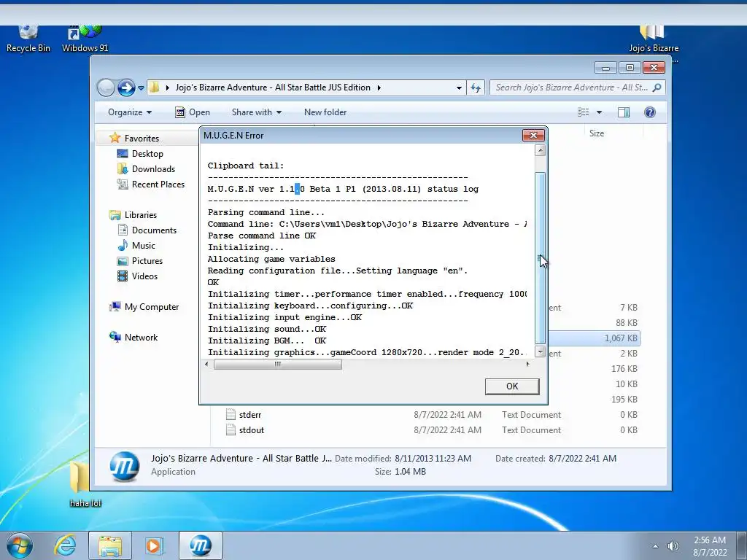Click the address bar folder path
747x560 pixels.
pos(273,87)
